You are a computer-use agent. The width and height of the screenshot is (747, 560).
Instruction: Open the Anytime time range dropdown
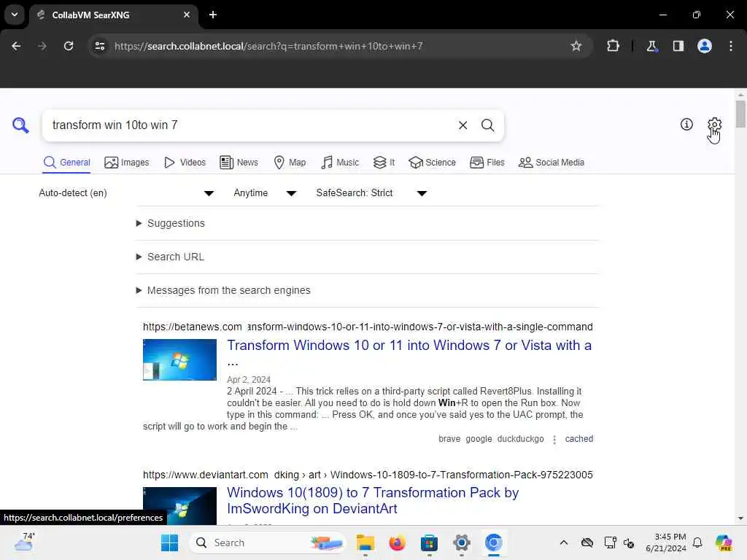[265, 192]
